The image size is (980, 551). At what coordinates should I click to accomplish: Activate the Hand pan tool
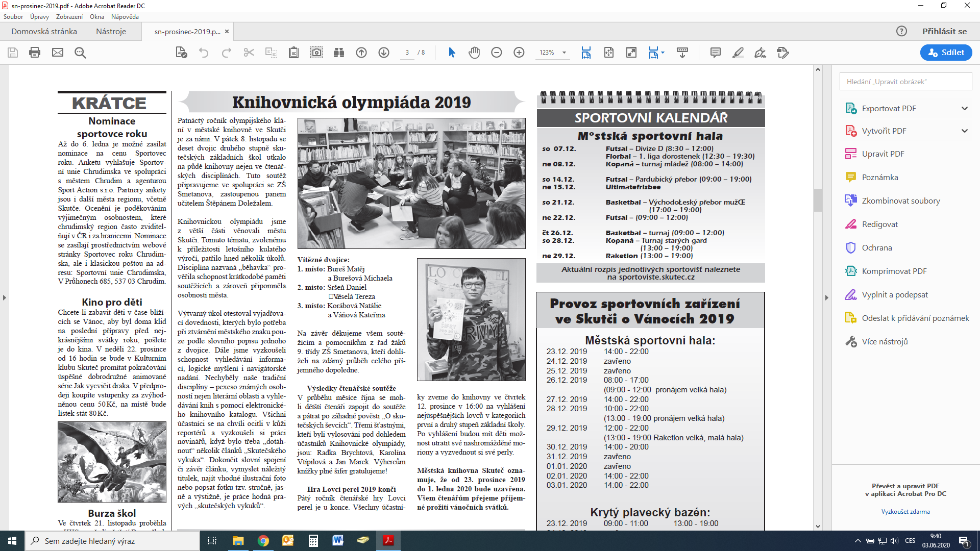pos(474,53)
